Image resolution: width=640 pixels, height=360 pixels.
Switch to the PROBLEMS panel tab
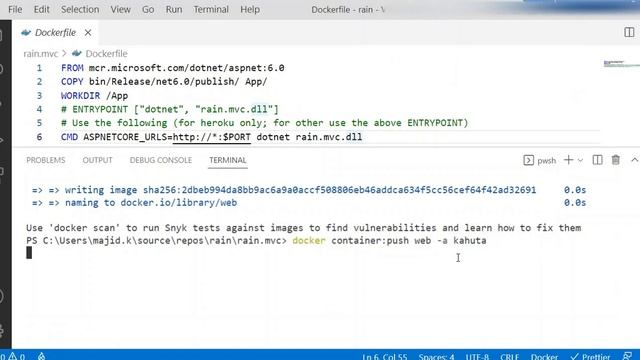click(x=46, y=160)
